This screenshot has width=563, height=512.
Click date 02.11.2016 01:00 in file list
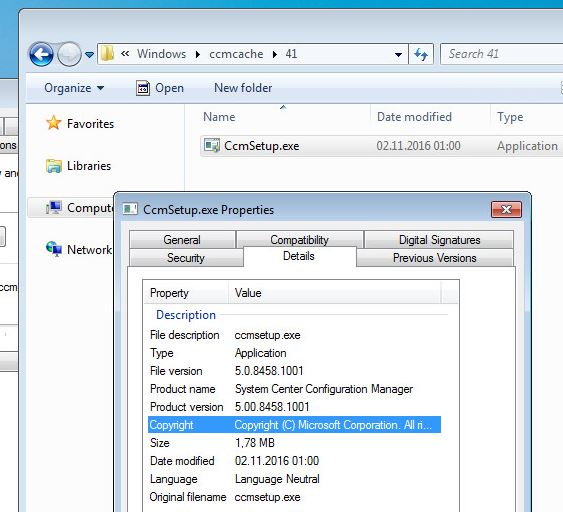pos(418,146)
